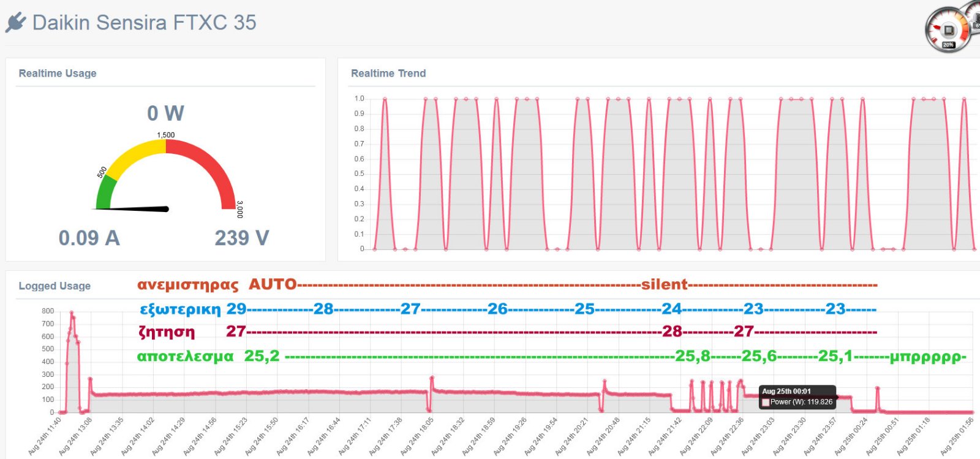
Task: Click the 1.0 label on Realtime Trend axis
Action: pos(359,98)
